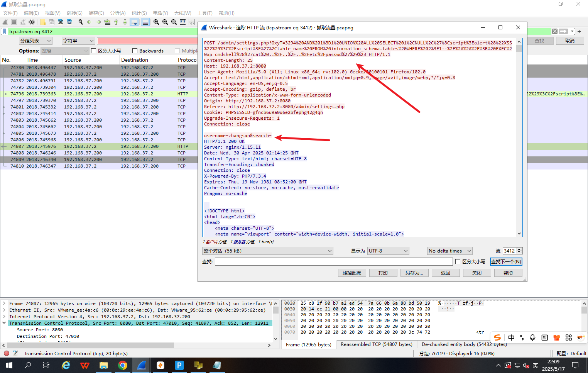Click the stream content vertical scrollbar

click(519, 137)
